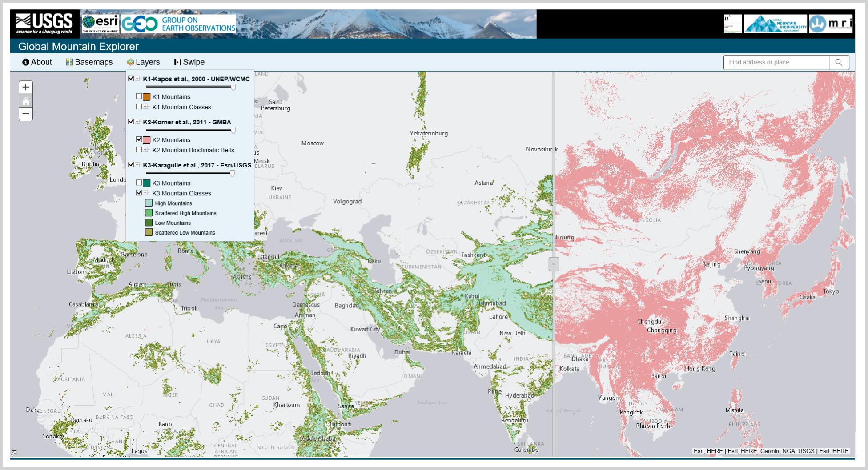Image resolution: width=868 pixels, height=470 pixels.
Task: Open the Global Mountain Biodiversity Assessment logo
Action: (x=776, y=24)
